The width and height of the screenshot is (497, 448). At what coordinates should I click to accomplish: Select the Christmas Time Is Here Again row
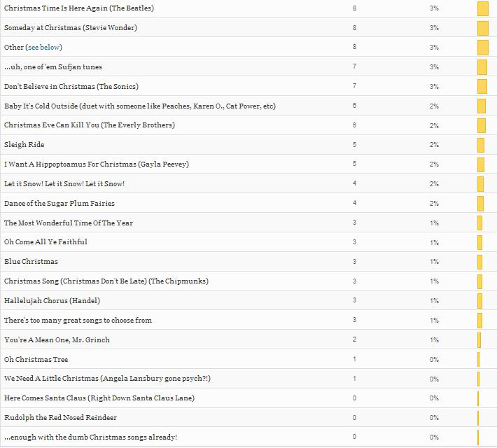click(x=79, y=8)
